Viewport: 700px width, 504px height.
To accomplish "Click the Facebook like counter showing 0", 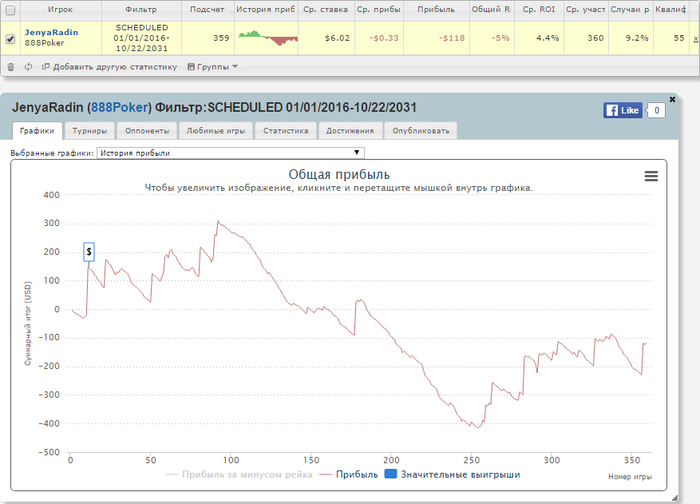I will pos(656,110).
